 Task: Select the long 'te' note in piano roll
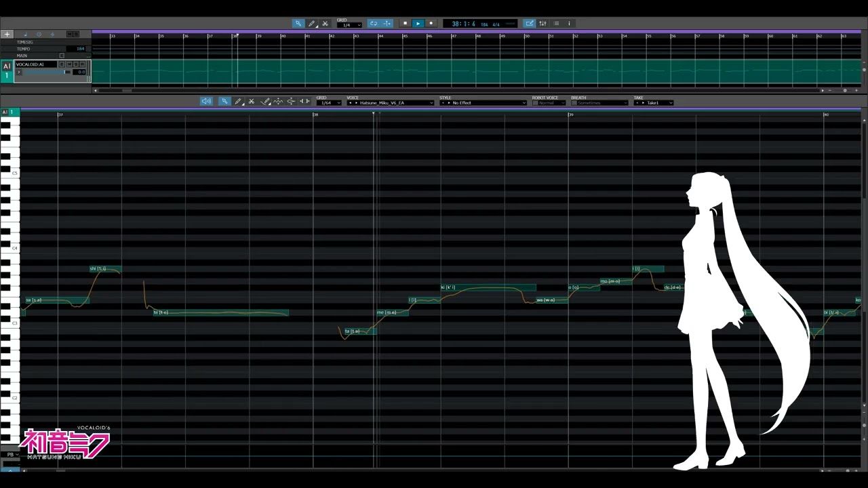[220, 312]
